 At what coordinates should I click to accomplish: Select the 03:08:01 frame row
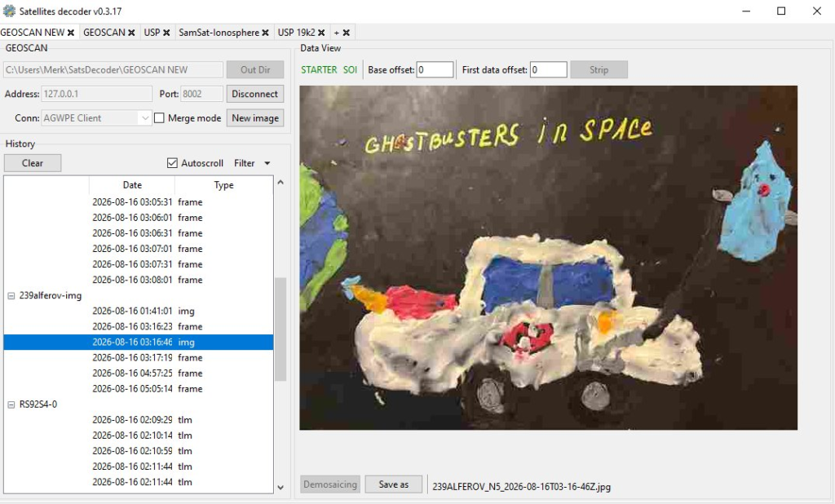pos(139,280)
